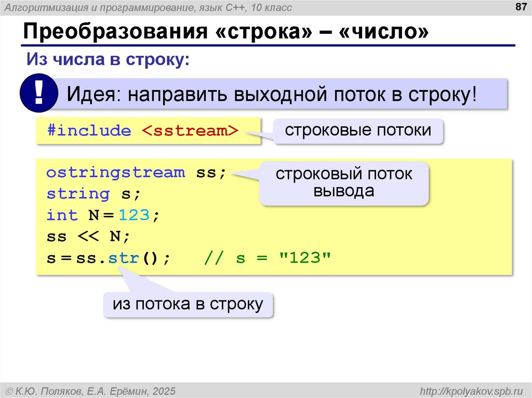Click the code line «int N = 123;»
This screenshot has height=398, width=532.
pyautogui.click(x=103, y=215)
